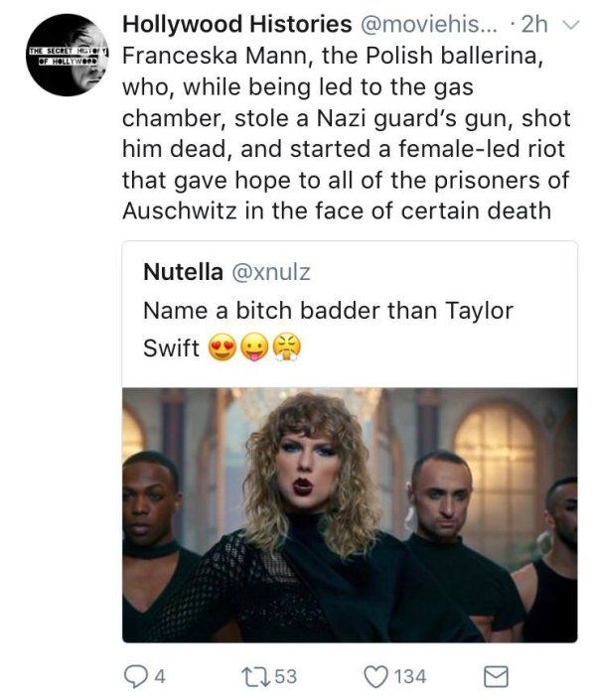Viewport: 596px width, 700px height.
Task: Open the tweet's 2h timestamp
Action: click(534, 24)
